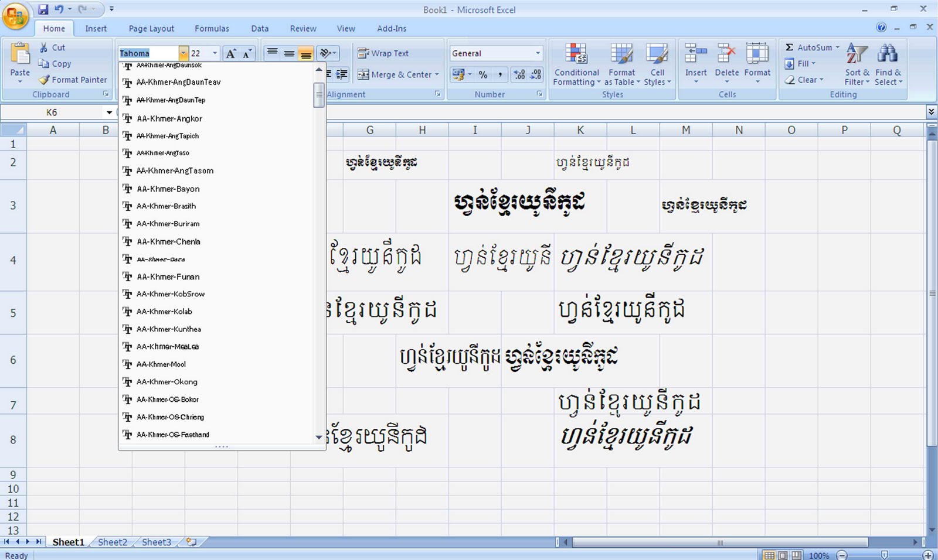Image resolution: width=938 pixels, height=560 pixels.
Task: Apply top vertical alignment
Action: (272, 53)
